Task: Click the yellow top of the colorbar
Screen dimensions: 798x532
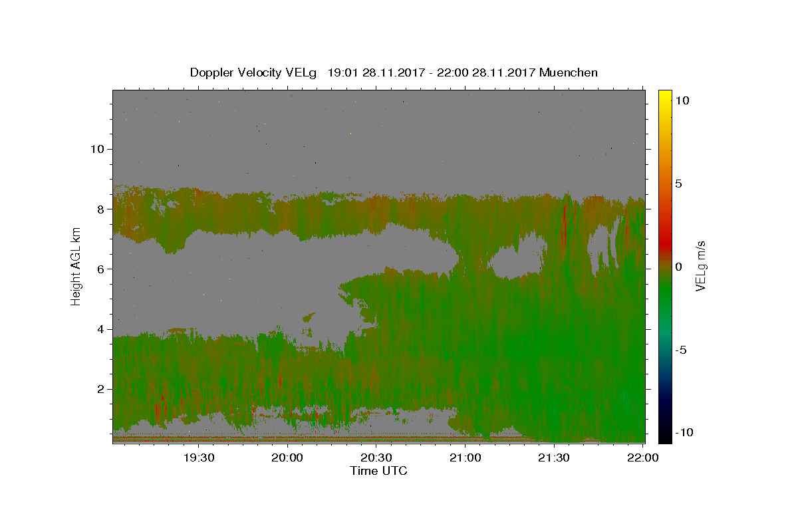Action: (x=665, y=94)
